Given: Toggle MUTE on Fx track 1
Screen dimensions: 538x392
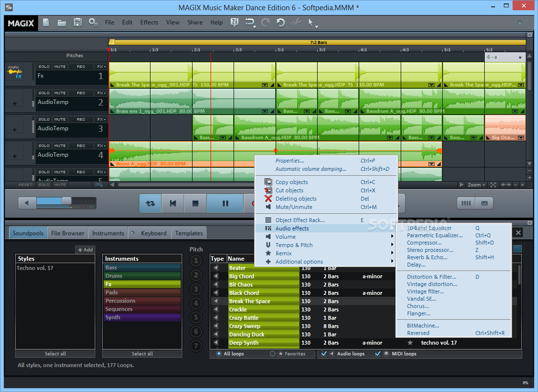Looking at the screenshot, I should tap(60, 66).
